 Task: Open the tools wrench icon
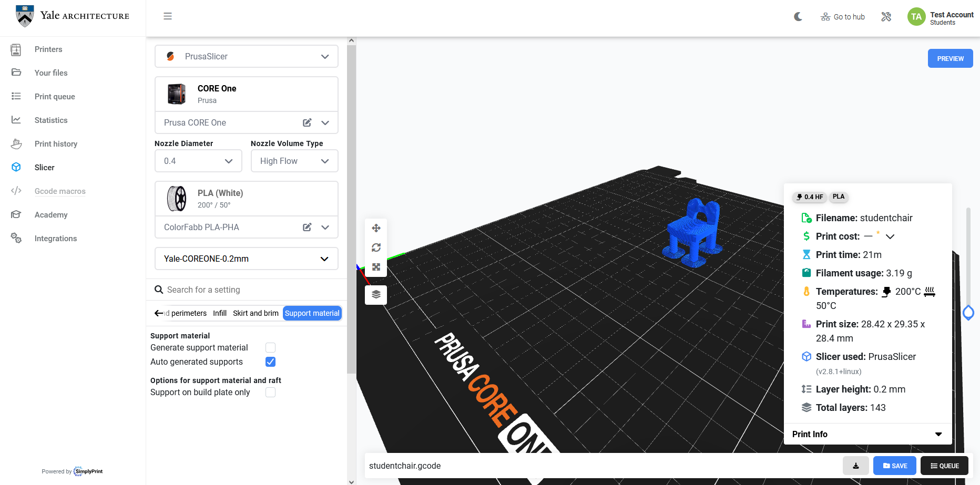pos(886,17)
